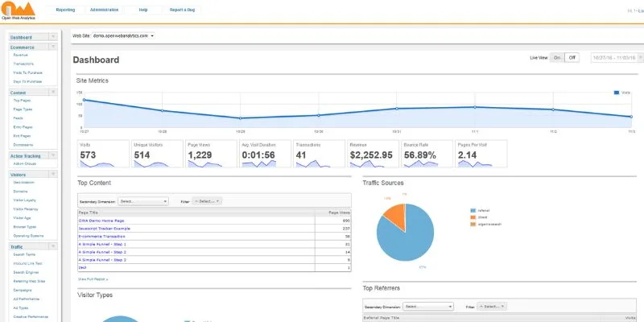Viewport: 644px width, 322px height.
Task: Open Javascript Tracker Example link
Action: pyautogui.click(x=105, y=229)
